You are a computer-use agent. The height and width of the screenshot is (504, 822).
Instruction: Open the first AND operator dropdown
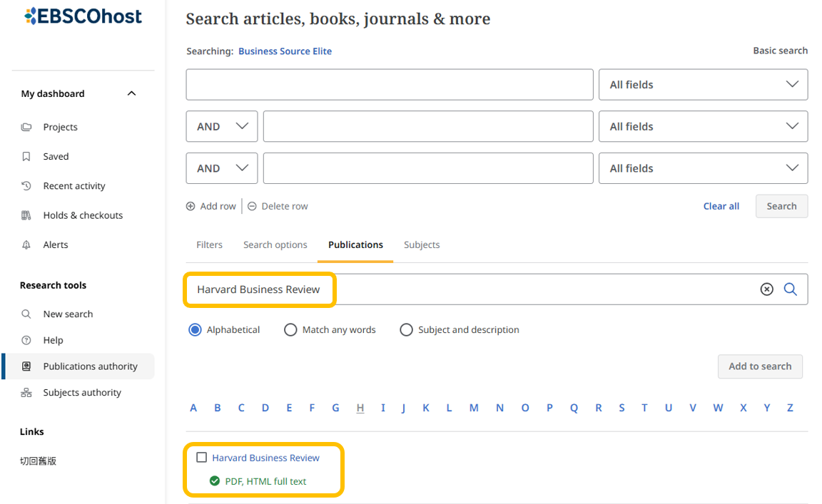(x=222, y=127)
